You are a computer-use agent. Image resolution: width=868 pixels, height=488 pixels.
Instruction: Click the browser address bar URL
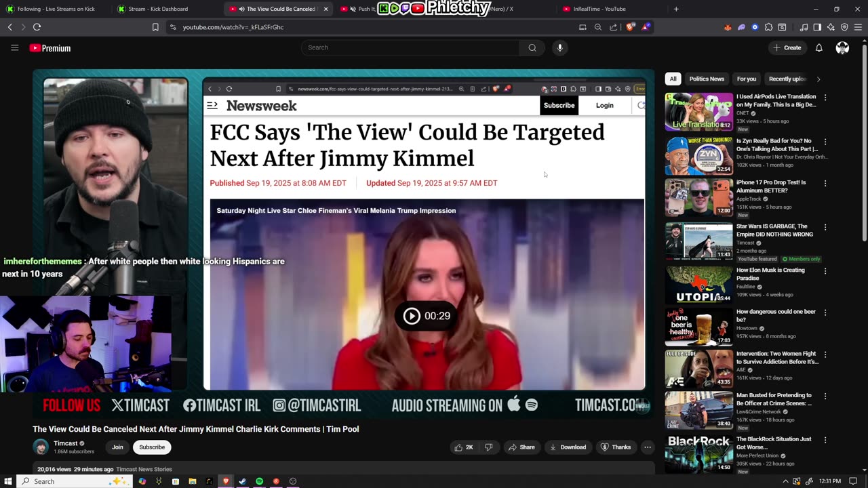(x=233, y=27)
